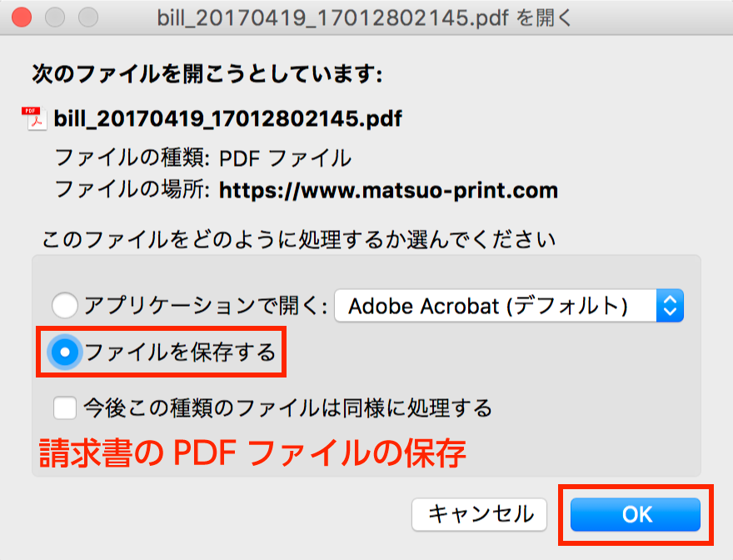Image resolution: width=733 pixels, height=560 pixels.
Task: Click the PDF file icon beside the filename
Action: click(x=35, y=119)
